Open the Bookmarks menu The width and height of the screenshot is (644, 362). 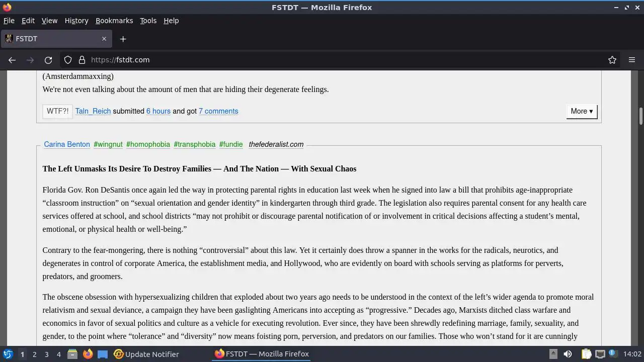pos(114,21)
